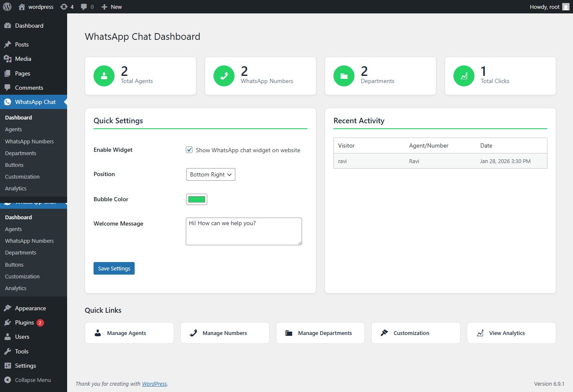Screen dimensions: 573x392
Task: Toggle the Show WhatsApp chat widget checkbox
Action: [x=189, y=150]
